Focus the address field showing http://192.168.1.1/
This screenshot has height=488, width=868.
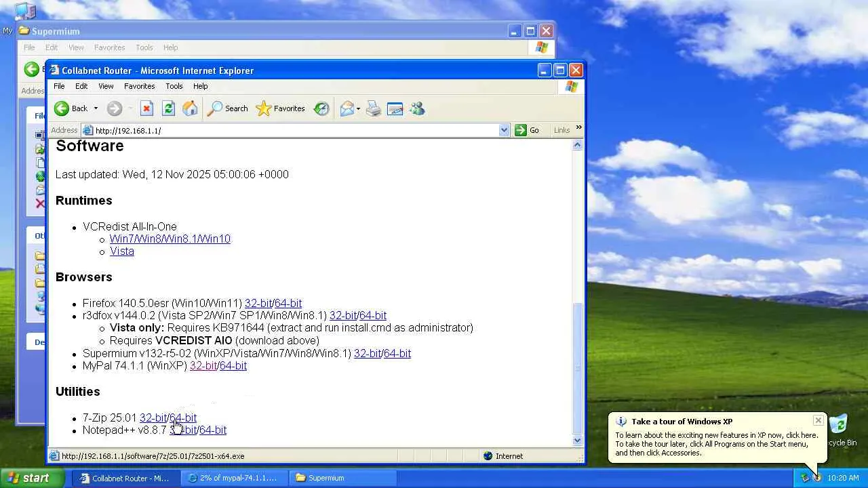pyautogui.click(x=296, y=130)
